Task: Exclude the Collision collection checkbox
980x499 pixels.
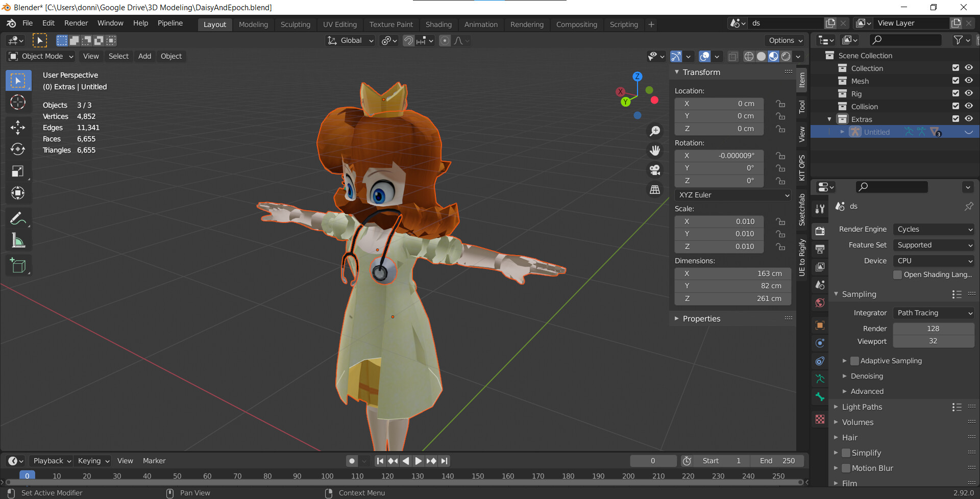Action: (955, 106)
